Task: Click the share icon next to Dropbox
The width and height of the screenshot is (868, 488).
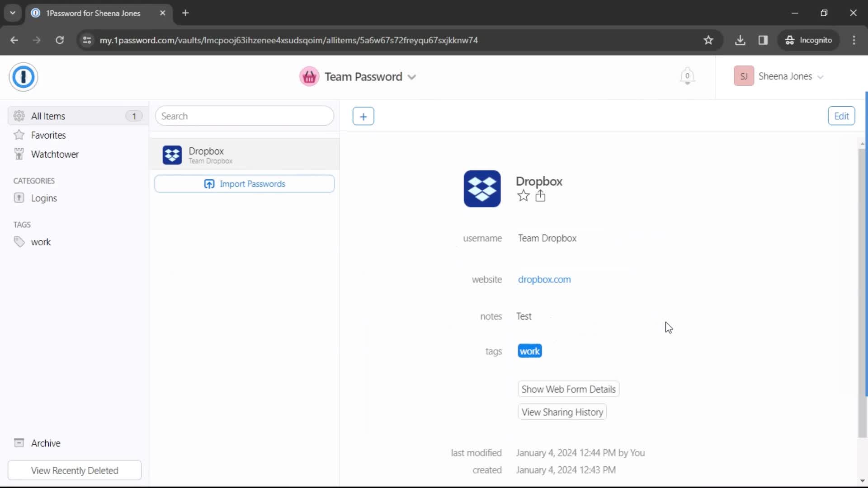Action: pyautogui.click(x=539, y=196)
